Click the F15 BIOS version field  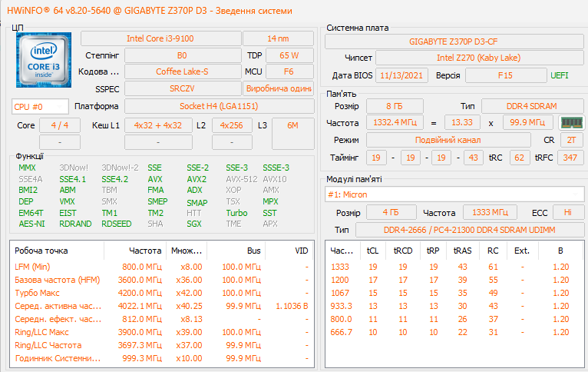506,75
